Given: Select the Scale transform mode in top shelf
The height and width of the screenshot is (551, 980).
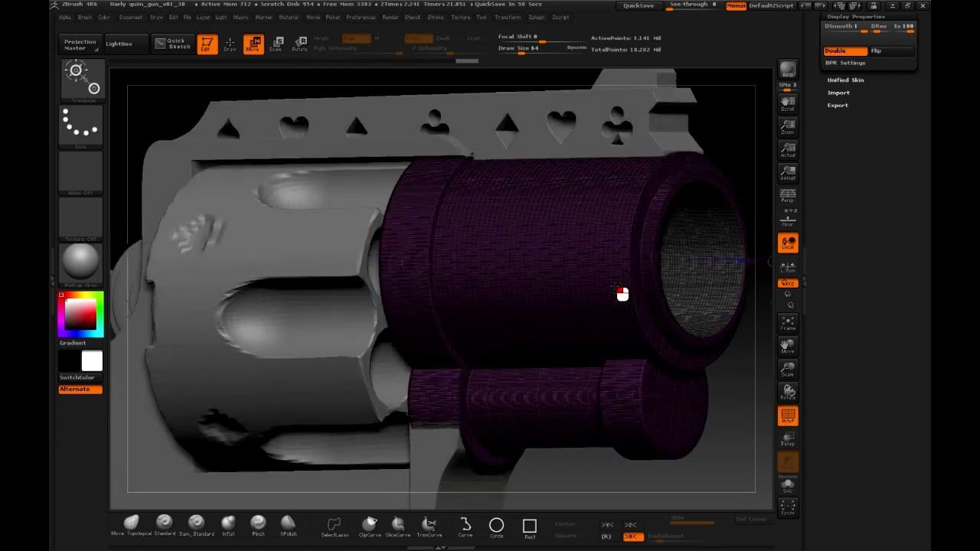Looking at the screenshot, I should click(276, 44).
